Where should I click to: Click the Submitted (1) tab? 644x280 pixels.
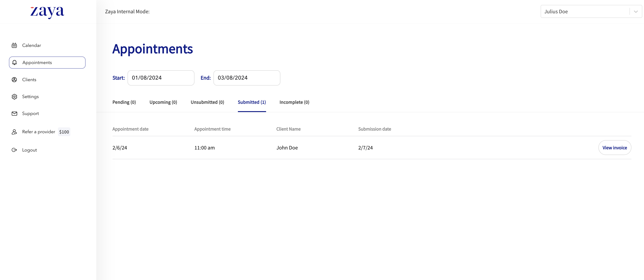[x=251, y=102]
